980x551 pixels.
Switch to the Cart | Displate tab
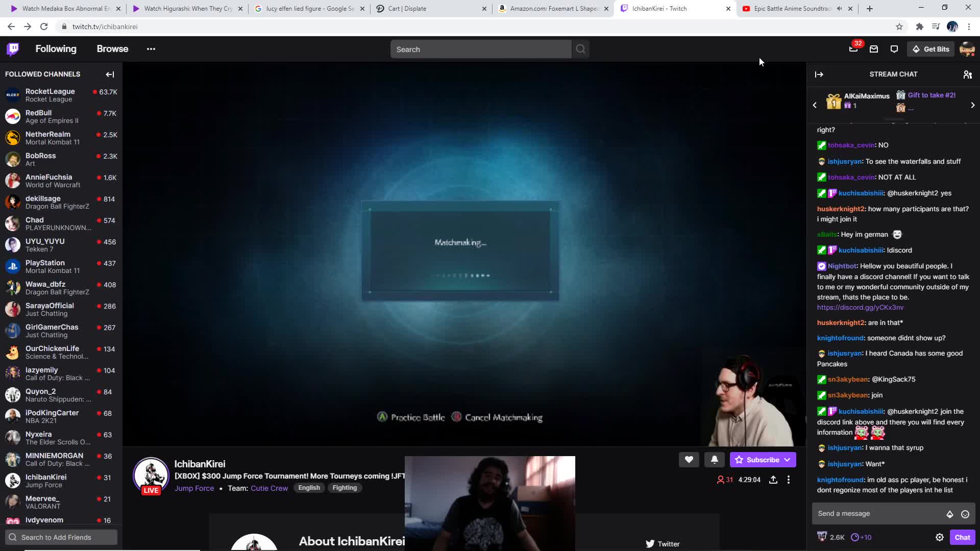click(x=431, y=9)
